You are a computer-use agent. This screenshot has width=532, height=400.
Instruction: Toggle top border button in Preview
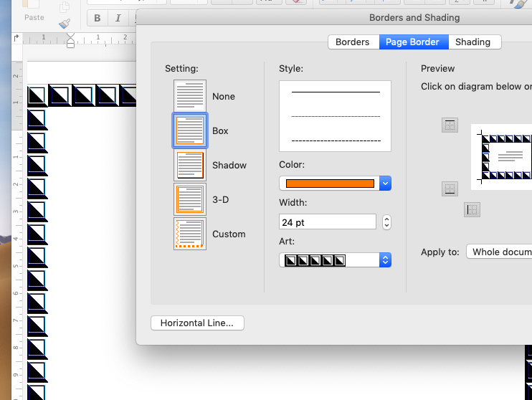coord(450,125)
